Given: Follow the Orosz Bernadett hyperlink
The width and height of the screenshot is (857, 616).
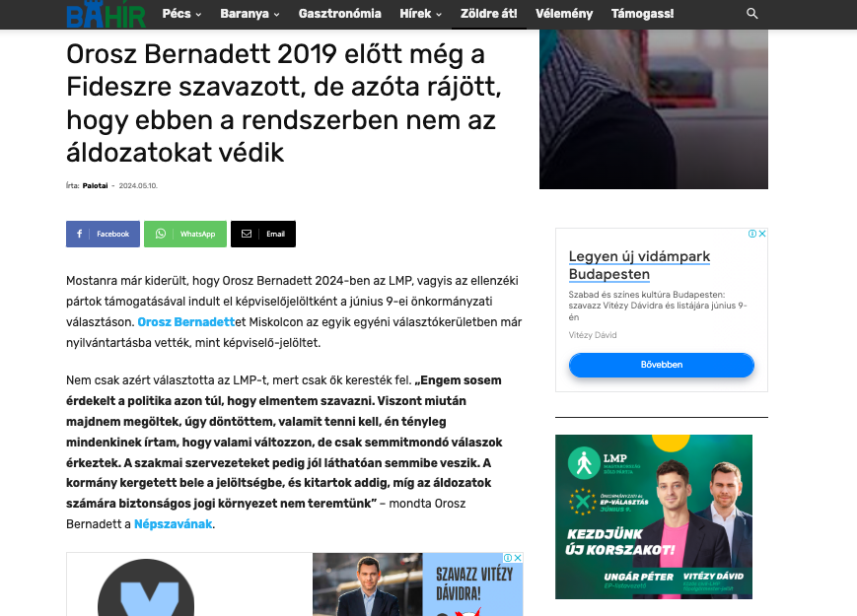Looking at the screenshot, I should pos(185,322).
